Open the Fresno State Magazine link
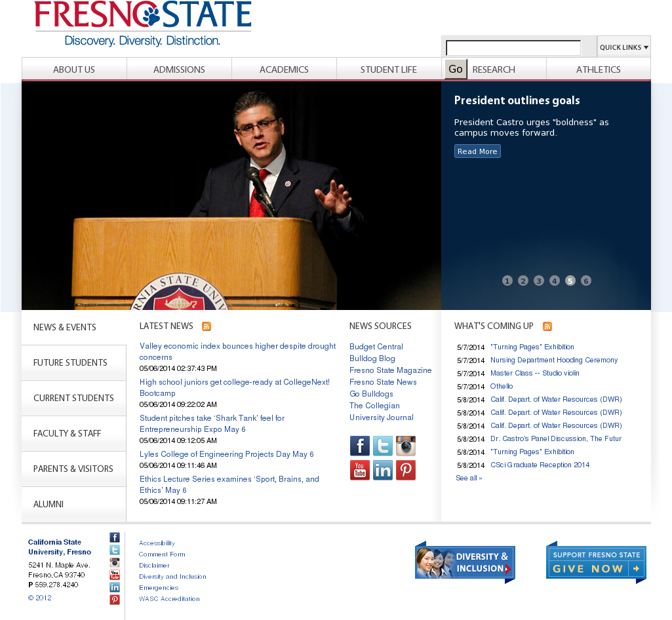This screenshot has height=620, width=672. click(x=391, y=370)
